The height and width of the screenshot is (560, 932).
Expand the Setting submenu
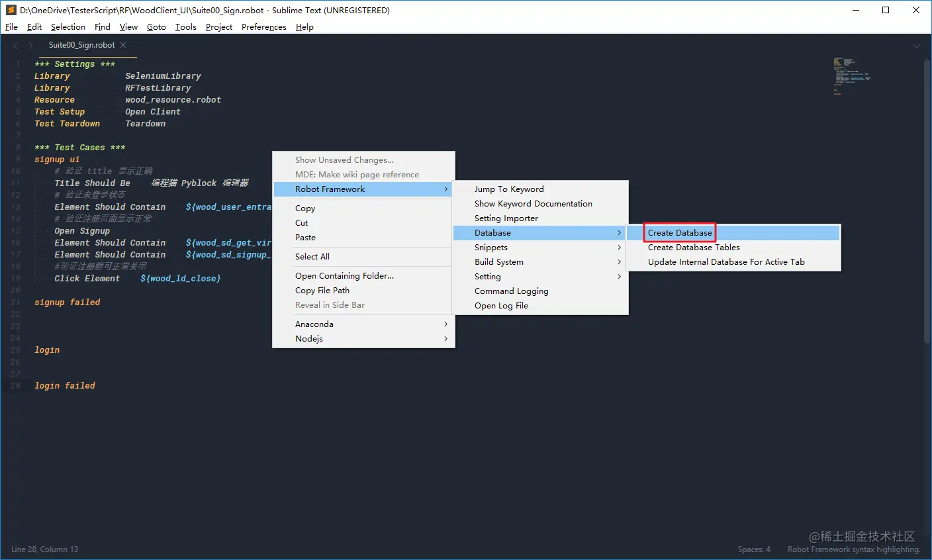pyautogui.click(x=540, y=277)
